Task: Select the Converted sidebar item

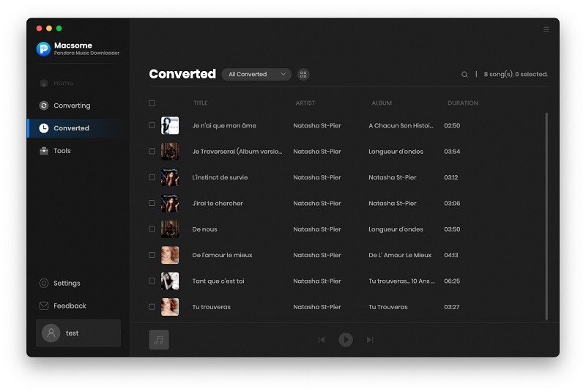Action: click(75, 128)
